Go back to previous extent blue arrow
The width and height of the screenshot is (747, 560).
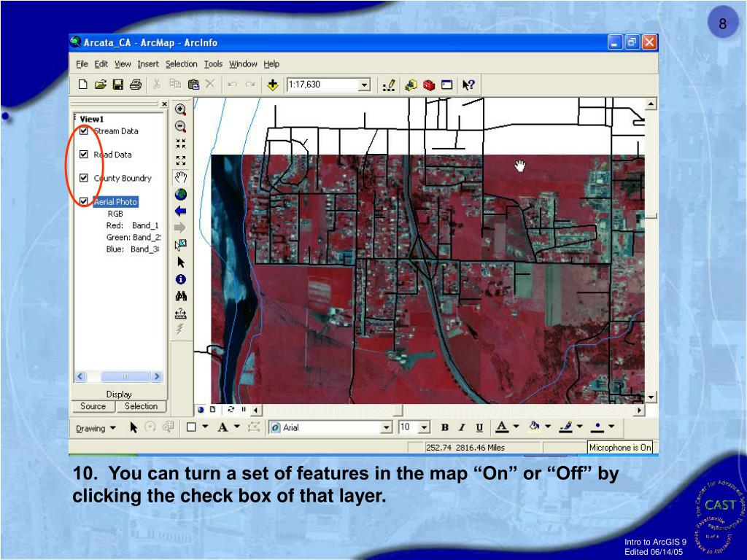pyautogui.click(x=181, y=211)
